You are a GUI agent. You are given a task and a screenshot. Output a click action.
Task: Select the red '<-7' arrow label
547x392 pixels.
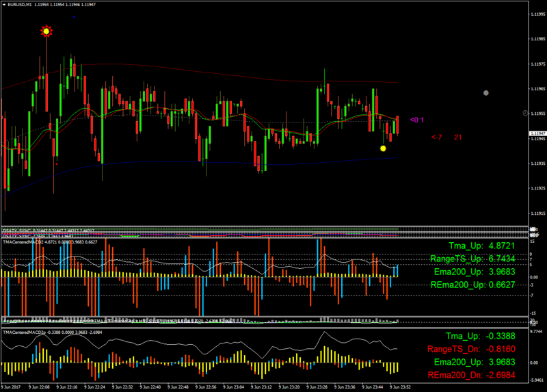point(437,138)
